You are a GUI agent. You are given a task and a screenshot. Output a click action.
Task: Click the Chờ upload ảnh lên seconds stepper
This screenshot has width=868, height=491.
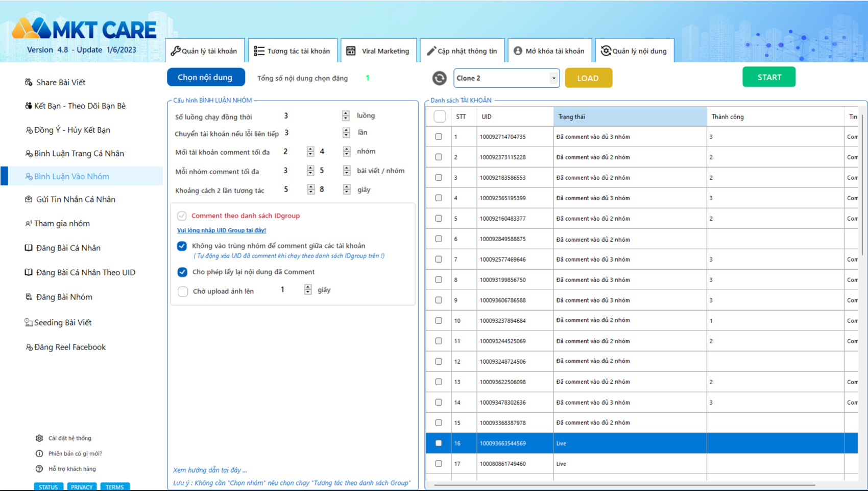tap(308, 290)
